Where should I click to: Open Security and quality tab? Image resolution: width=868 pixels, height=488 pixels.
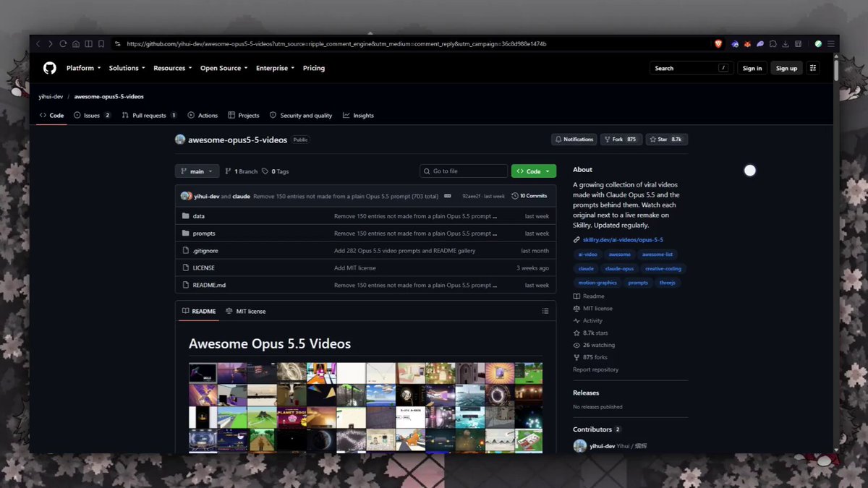point(301,116)
